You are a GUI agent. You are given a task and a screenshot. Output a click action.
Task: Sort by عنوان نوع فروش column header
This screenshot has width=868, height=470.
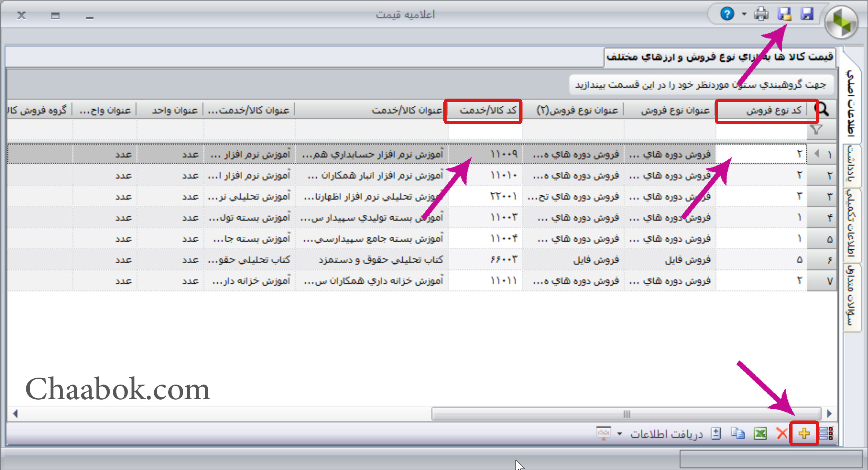(x=670, y=110)
